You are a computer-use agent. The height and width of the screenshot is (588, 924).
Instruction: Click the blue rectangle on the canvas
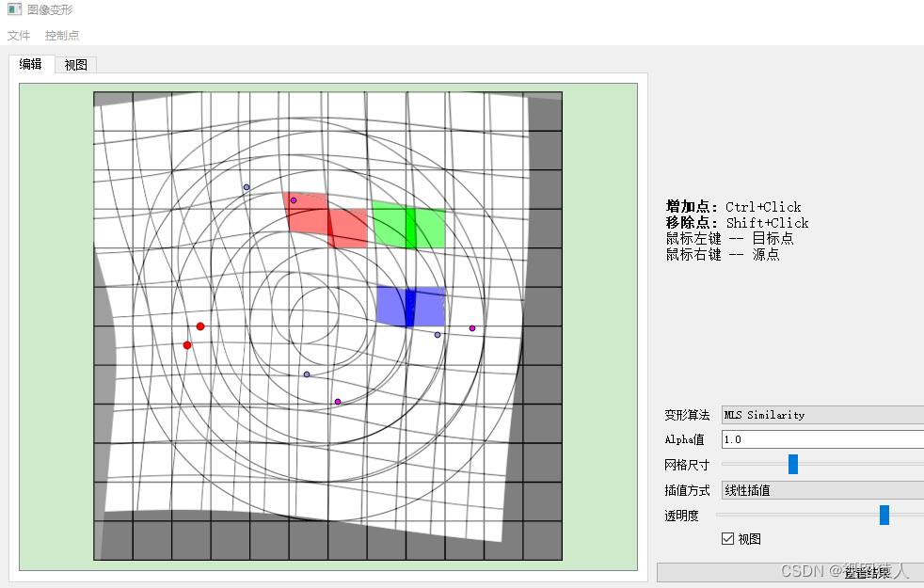411,307
